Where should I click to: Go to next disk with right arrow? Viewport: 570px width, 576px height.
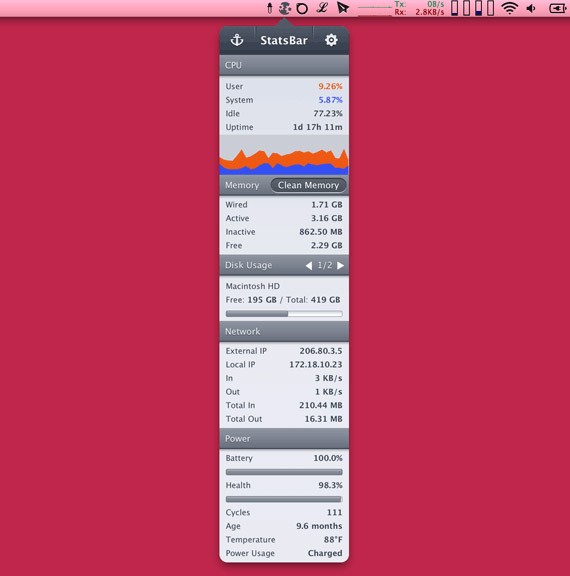pyautogui.click(x=340, y=265)
